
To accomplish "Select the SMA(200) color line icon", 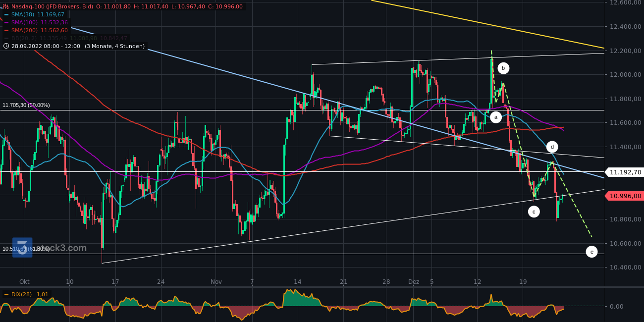I will point(6,30).
